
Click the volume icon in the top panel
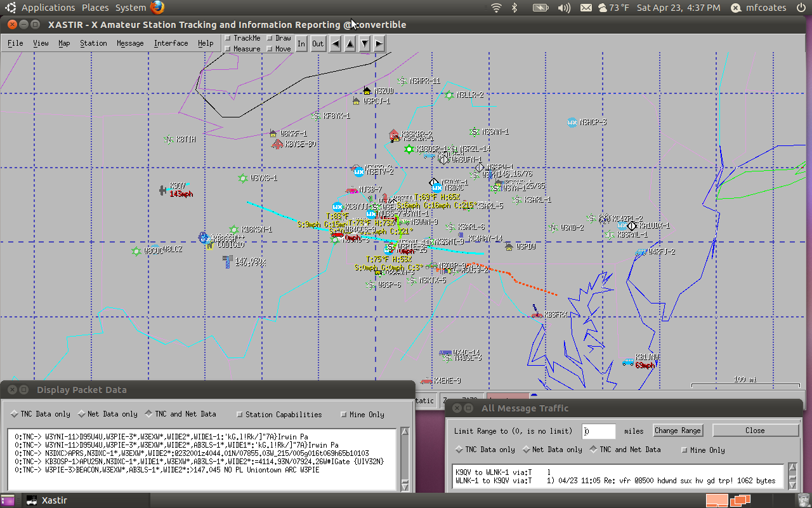point(564,8)
